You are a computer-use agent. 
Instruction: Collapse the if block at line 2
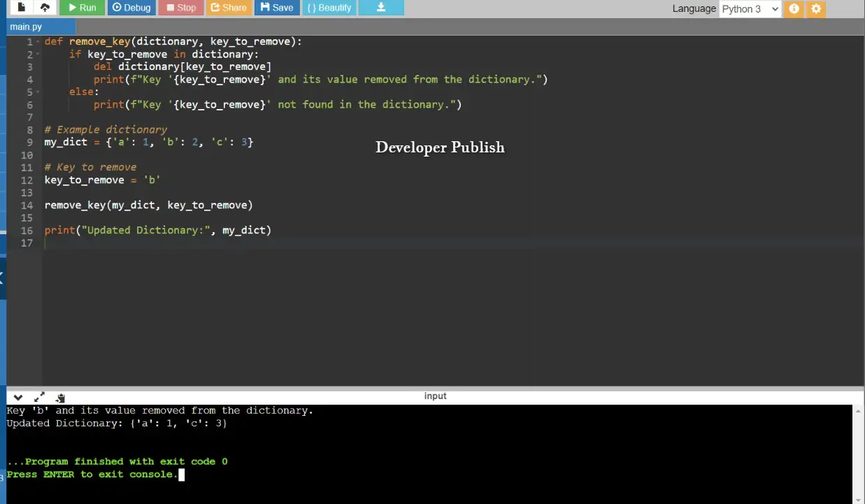[x=38, y=55]
